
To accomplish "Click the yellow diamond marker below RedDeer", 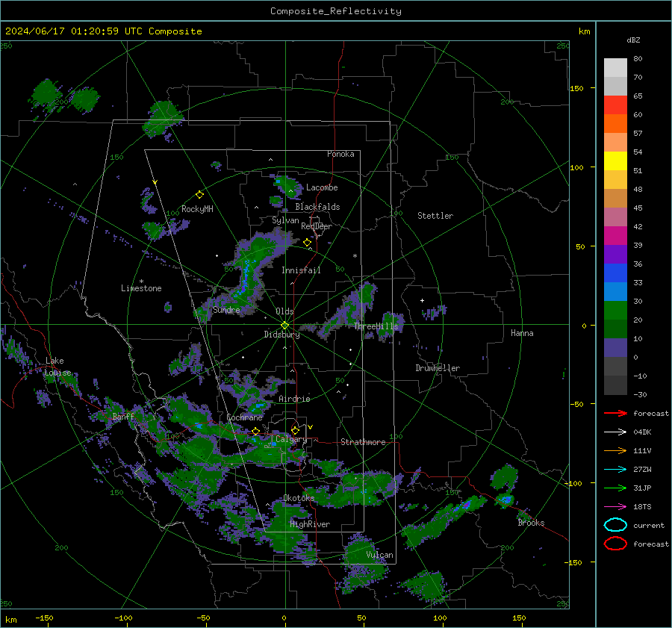I will [307, 243].
